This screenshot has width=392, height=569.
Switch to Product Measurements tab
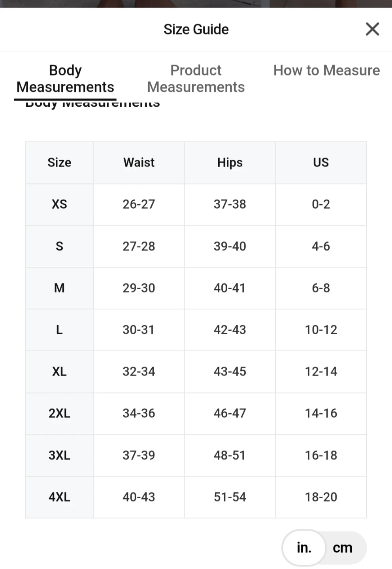[x=196, y=79]
